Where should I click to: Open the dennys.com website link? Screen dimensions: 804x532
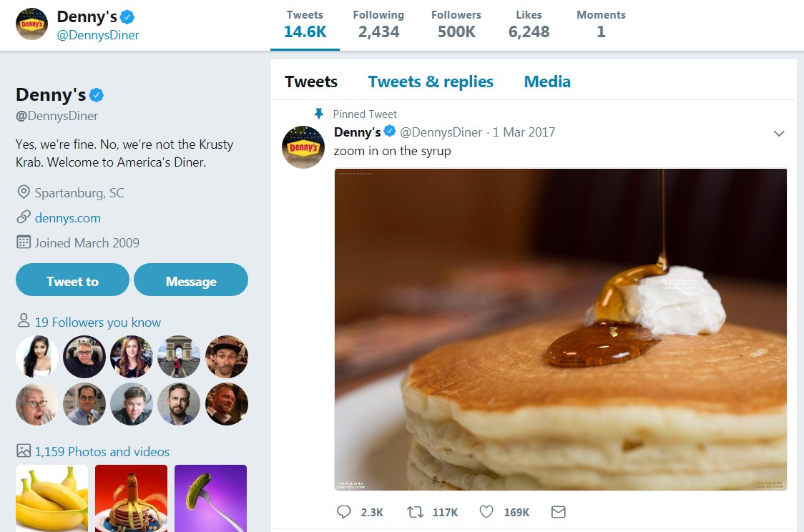pyautogui.click(x=68, y=218)
